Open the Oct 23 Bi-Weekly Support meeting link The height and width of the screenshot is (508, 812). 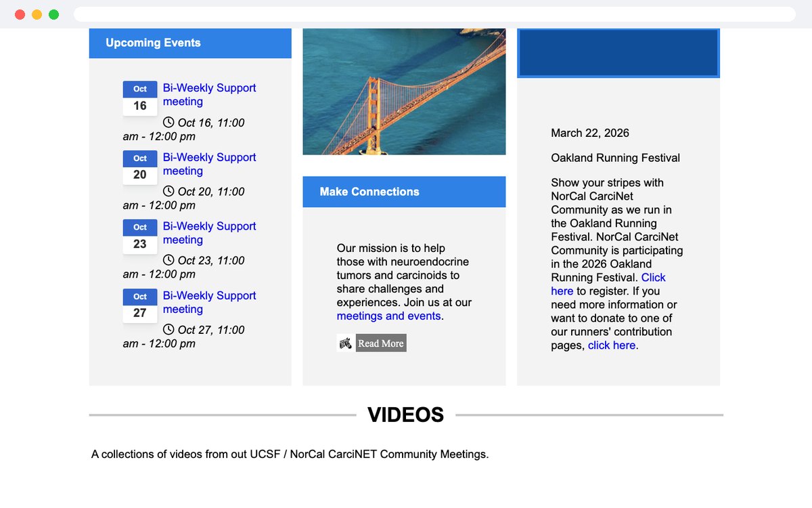210,233
